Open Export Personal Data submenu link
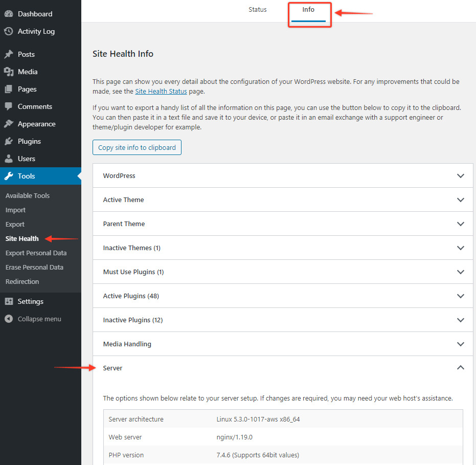This screenshot has width=476, height=465. tap(36, 253)
